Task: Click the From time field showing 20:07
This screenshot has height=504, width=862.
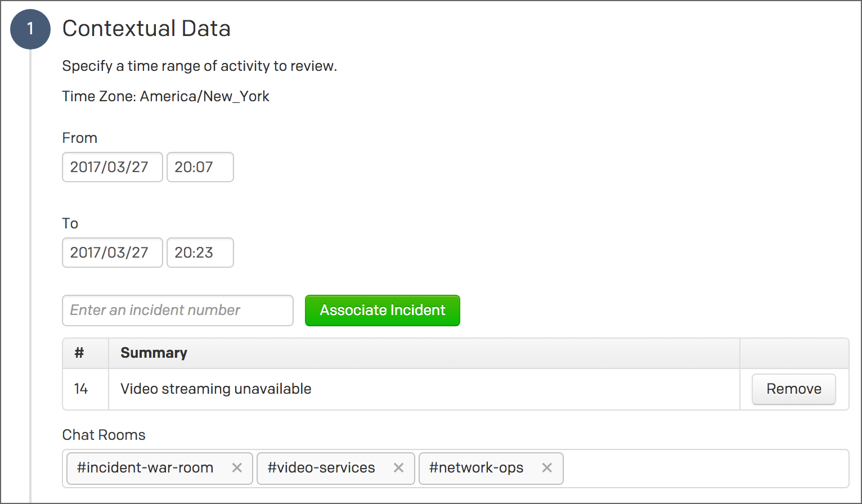Action: click(x=200, y=167)
